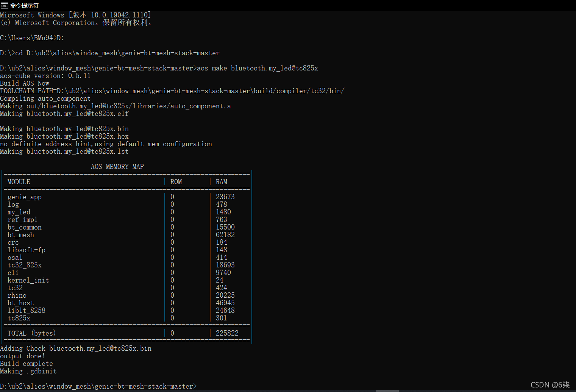Image resolution: width=576 pixels, height=392 pixels.
Task: Click the my_led module row
Action: [x=127, y=212]
